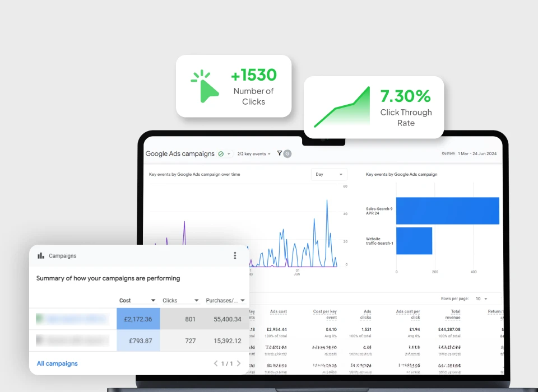This screenshot has height=392, width=538.
Task: Expand the 2/2 key events dropdown
Action: coord(254,154)
